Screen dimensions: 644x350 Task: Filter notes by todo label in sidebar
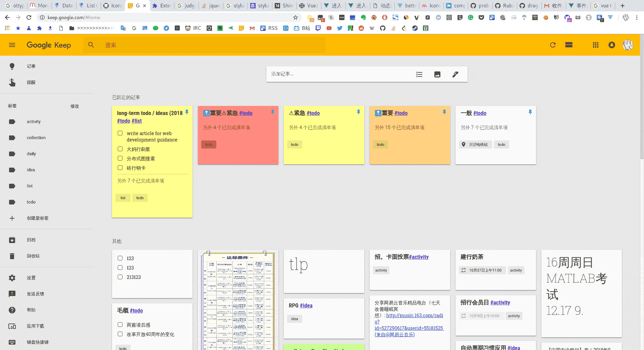pyautogui.click(x=47, y=202)
